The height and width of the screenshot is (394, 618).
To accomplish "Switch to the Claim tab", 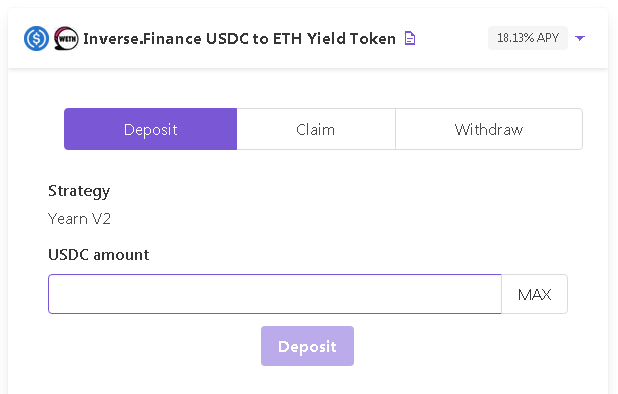I will pyautogui.click(x=316, y=129).
